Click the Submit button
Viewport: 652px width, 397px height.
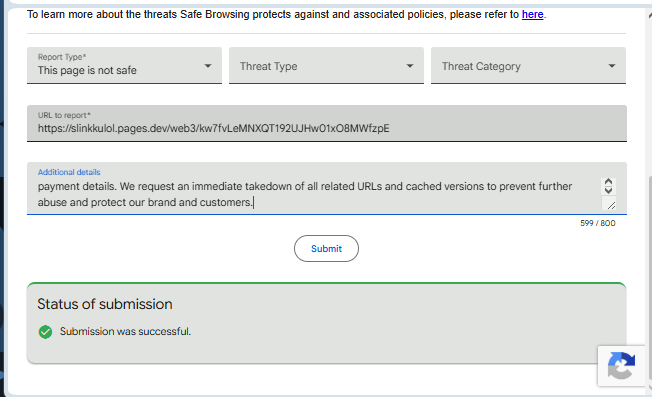(x=326, y=249)
